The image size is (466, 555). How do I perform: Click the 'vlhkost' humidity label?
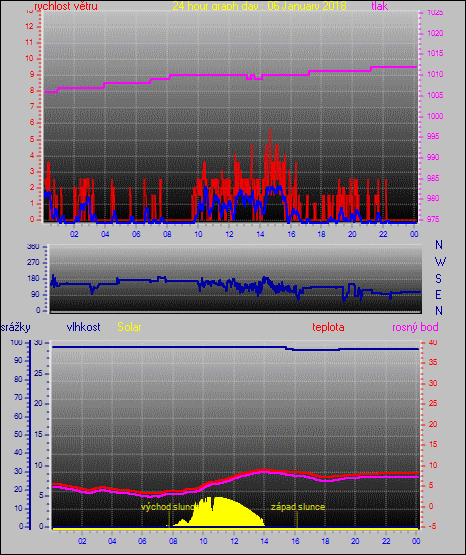pyautogui.click(x=84, y=327)
